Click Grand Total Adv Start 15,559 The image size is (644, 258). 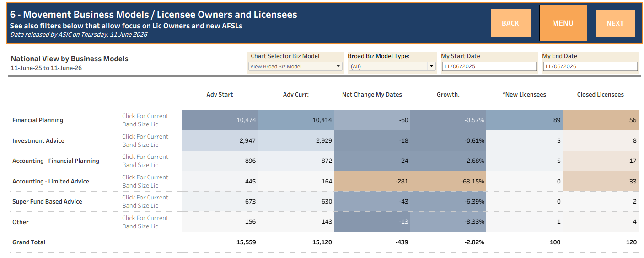pos(220,242)
